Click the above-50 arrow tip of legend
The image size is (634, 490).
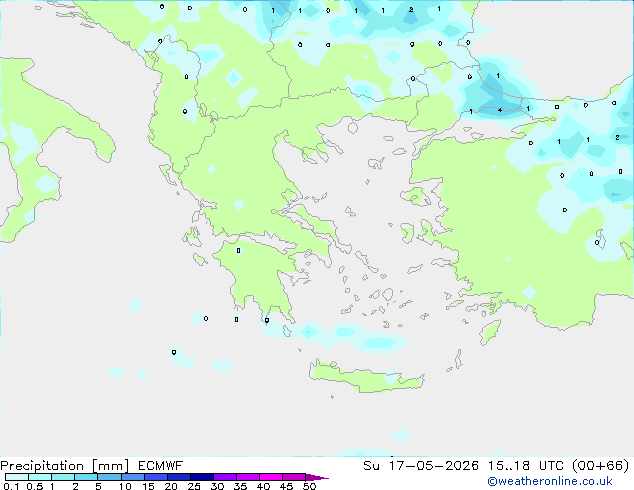click(x=317, y=477)
